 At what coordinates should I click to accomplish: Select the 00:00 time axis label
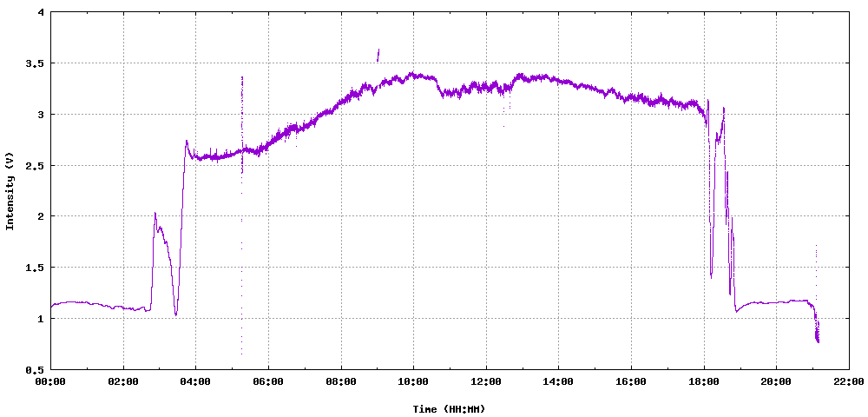pos(50,381)
